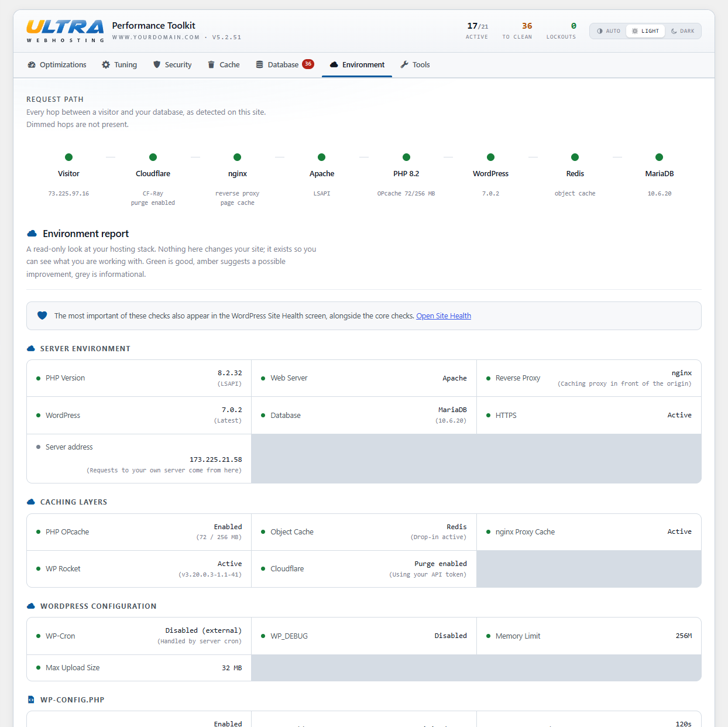Image resolution: width=728 pixels, height=727 pixels.
Task: Click the HTTPS Active cell
Action: coord(589,415)
